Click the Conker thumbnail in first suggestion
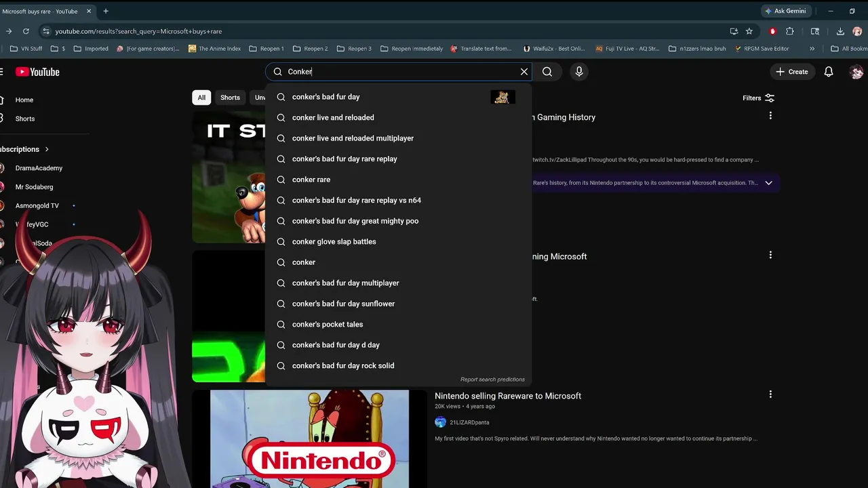Image resolution: width=868 pixels, height=488 pixels. coord(502,97)
